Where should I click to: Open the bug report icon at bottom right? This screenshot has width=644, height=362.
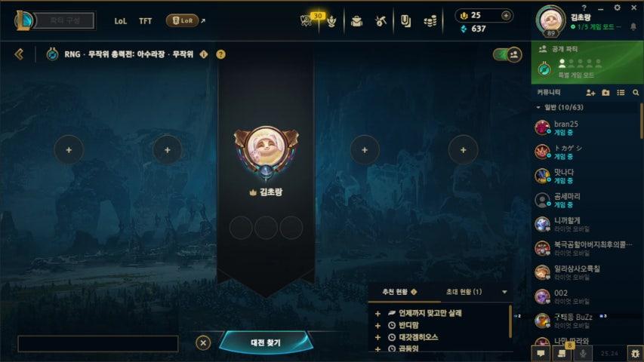[636, 353]
